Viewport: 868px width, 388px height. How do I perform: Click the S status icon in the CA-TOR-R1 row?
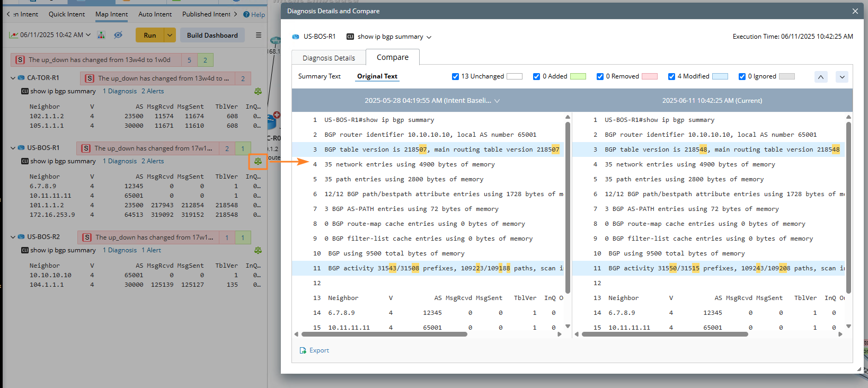(x=90, y=78)
